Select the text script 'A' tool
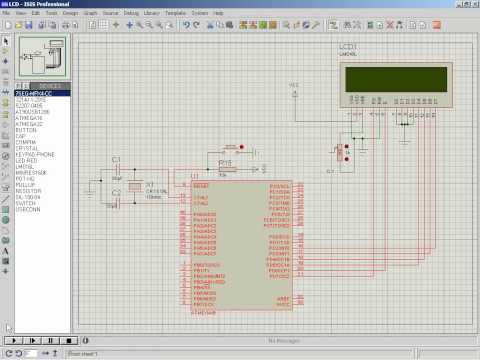480x360 pixels. (x=5, y=251)
